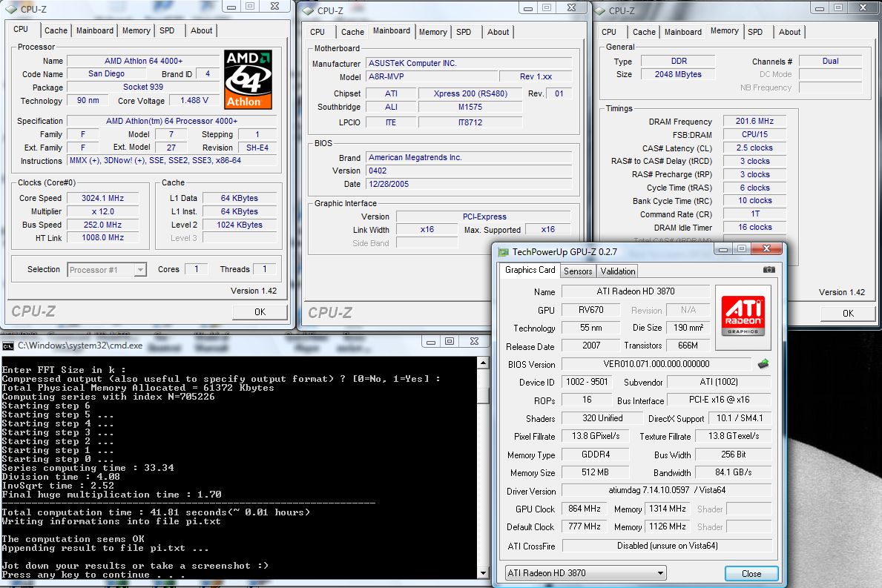Viewport: 882px width, 588px height.
Task: Click the HT Link 1008.0 MHz value
Action: click(102, 238)
